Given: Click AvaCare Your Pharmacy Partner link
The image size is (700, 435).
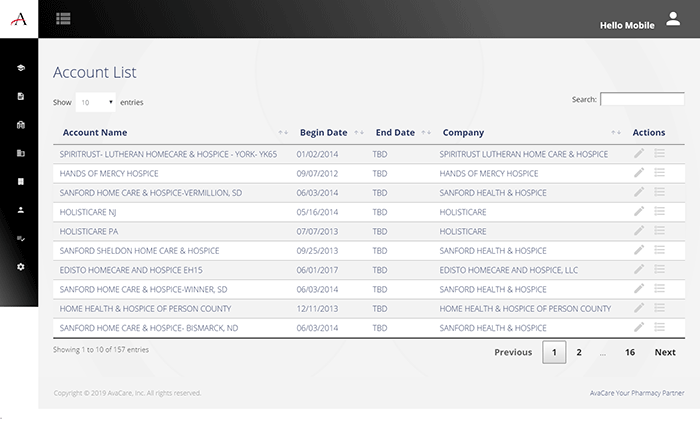Looking at the screenshot, I should tap(637, 393).
